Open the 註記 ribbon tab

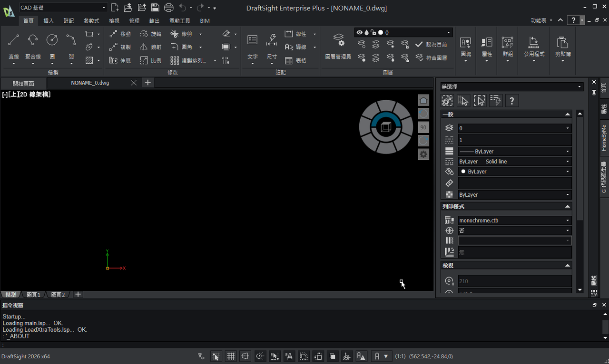click(x=69, y=21)
